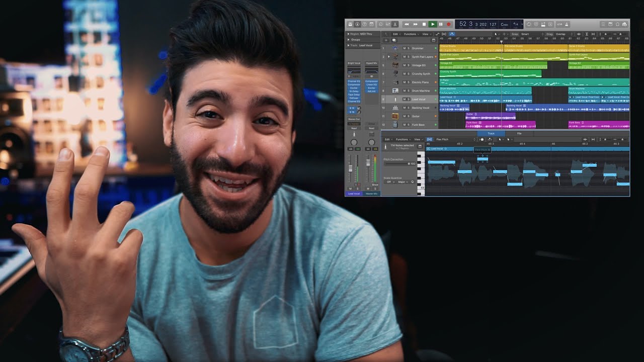
Task: Click the Drum Machine track icon
Action: click(395, 91)
